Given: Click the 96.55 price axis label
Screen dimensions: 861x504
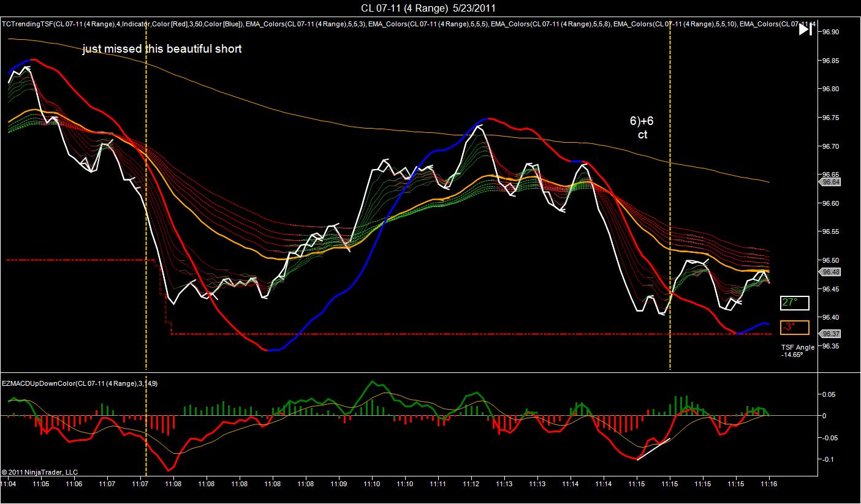Looking at the screenshot, I should click(x=831, y=232).
